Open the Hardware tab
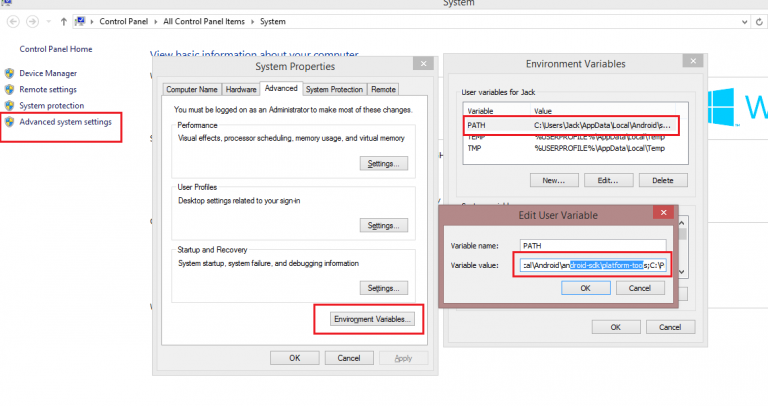 pos(241,89)
